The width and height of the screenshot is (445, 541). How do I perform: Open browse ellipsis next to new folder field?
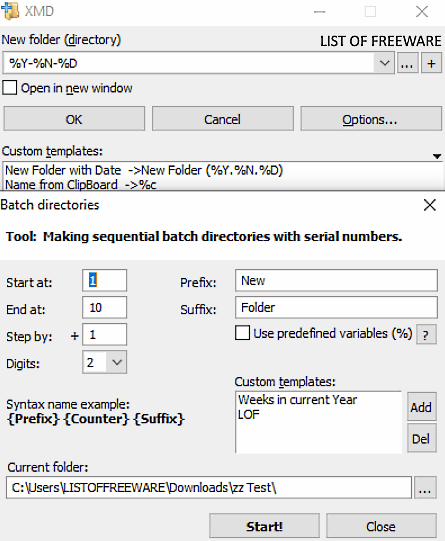tap(407, 63)
